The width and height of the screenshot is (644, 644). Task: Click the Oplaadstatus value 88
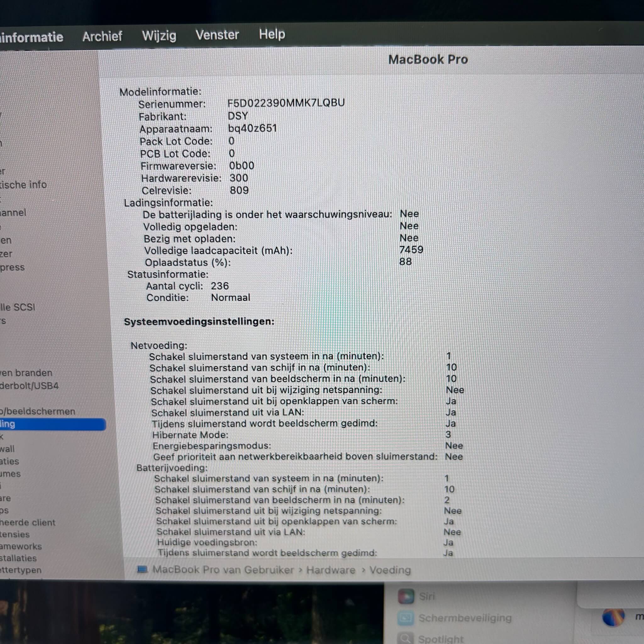(x=405, y=262)
